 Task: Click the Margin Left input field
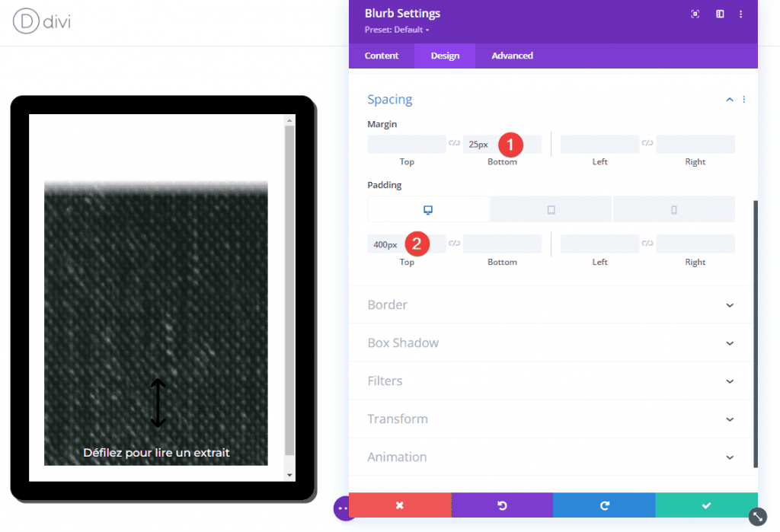pos(599,144)
